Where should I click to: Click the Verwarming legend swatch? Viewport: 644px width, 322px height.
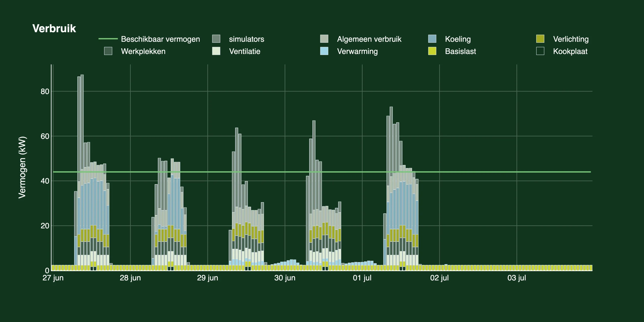(x=324, y=51)
